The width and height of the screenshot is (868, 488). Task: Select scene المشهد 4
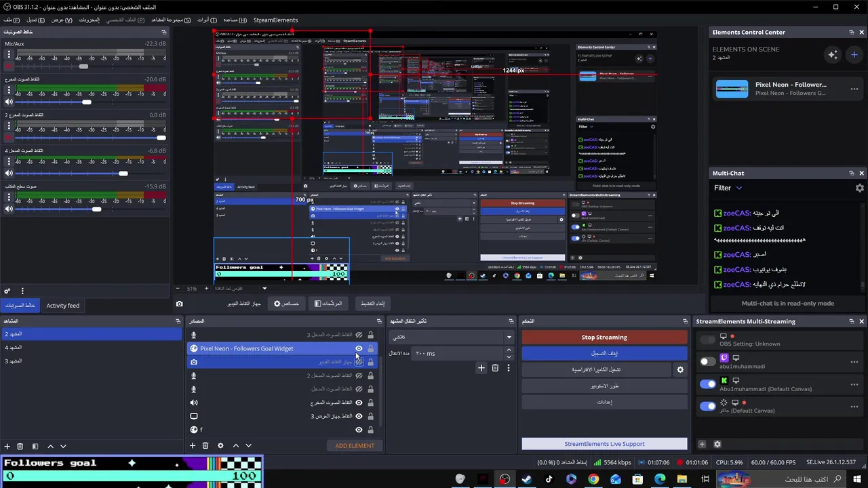(x=91, y=348)
